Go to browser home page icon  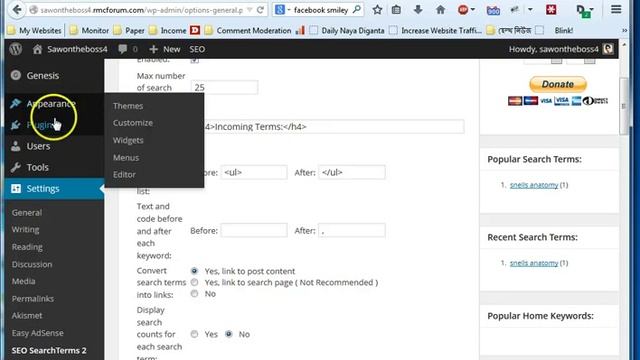pyautogui.click(x=440, y=9)
